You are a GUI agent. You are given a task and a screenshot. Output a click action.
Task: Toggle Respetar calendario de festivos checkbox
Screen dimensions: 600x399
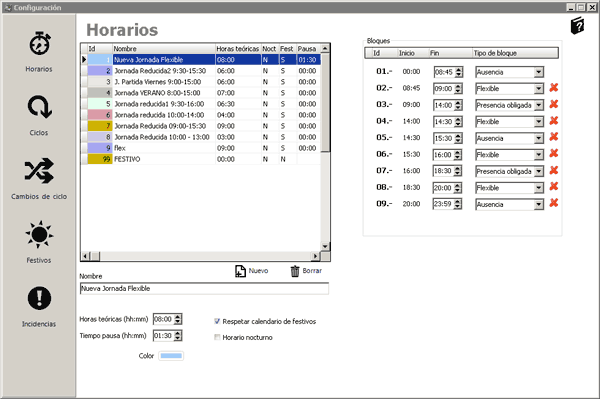(x=217, y=321)
